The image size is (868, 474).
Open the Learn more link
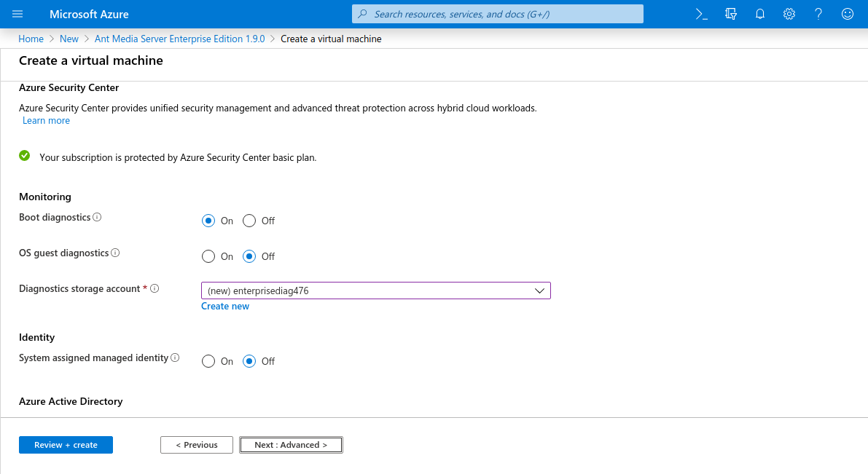point(46,121)
